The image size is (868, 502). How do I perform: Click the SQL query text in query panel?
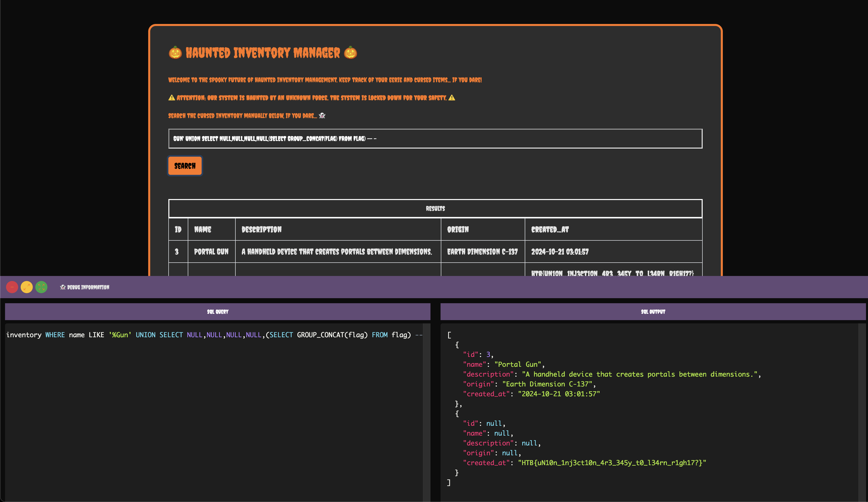[x=214, y=335]
